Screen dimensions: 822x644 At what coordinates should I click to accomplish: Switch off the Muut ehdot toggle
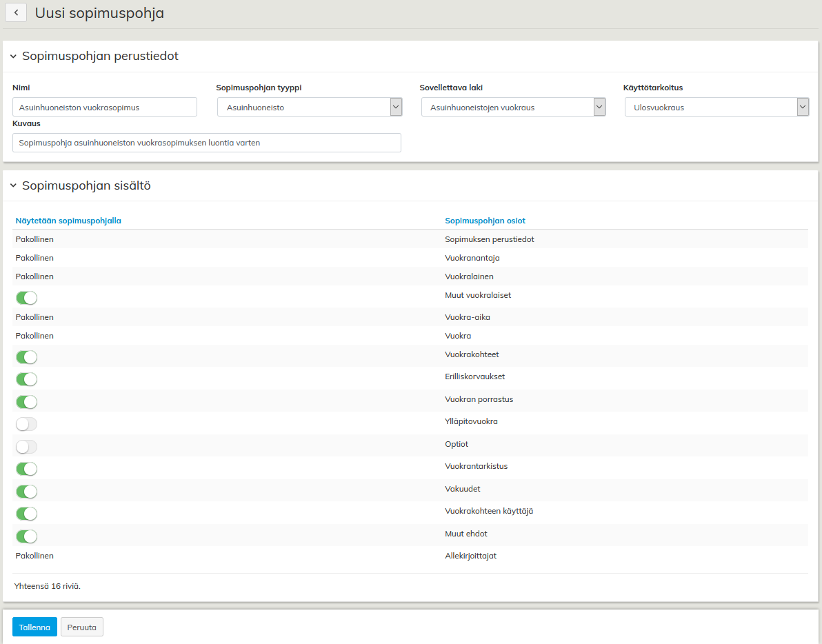pos(26,536)
